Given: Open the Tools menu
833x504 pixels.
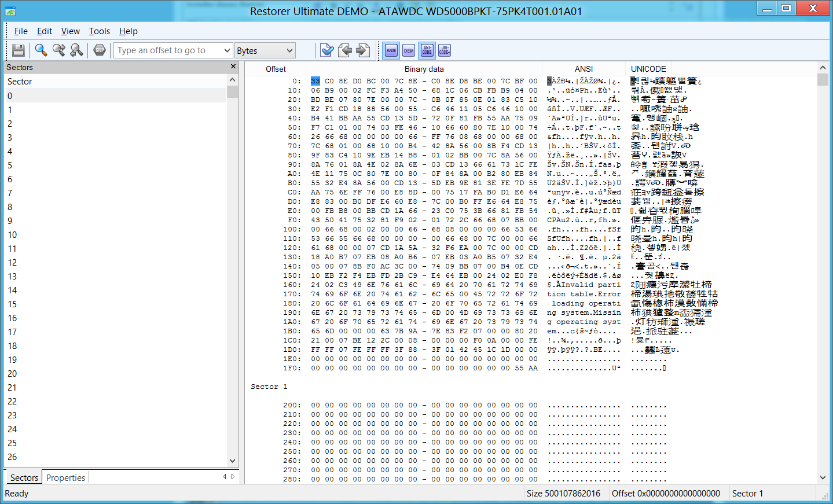Looking at the screenshot, I should pos(100,31).
